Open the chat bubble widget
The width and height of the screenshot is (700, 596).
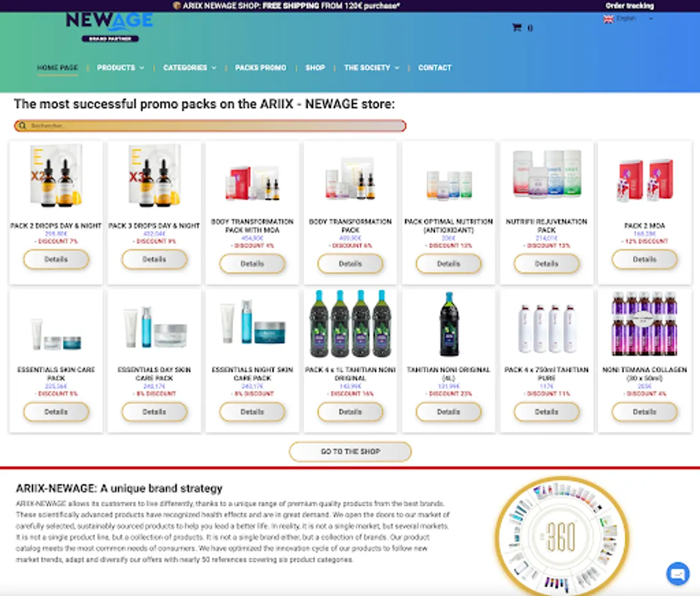[677, 573]
